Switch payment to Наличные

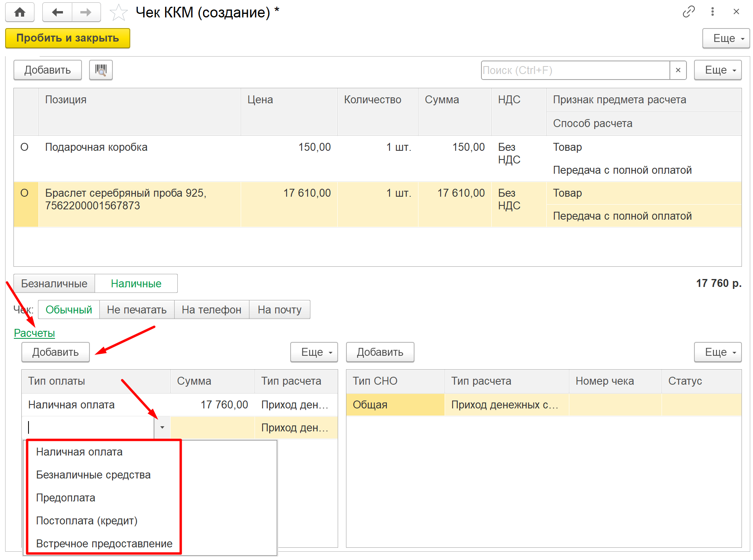[x=136, y=283]
